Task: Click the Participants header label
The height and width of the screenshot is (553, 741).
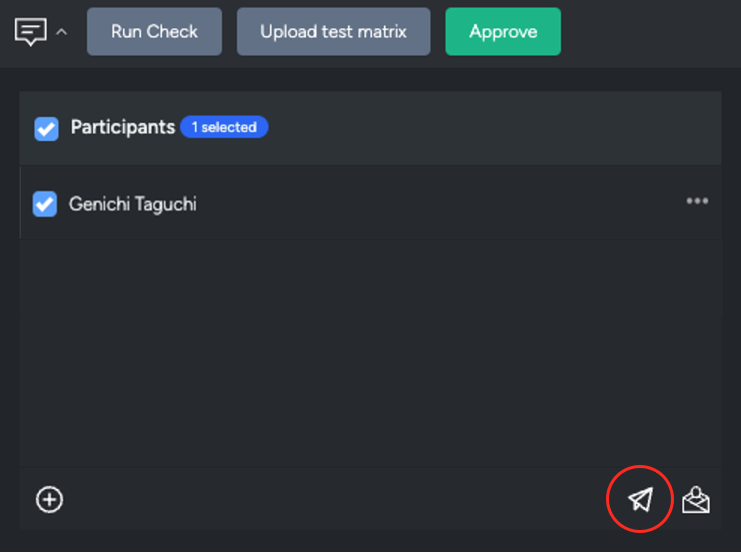Action: point(123,127)
